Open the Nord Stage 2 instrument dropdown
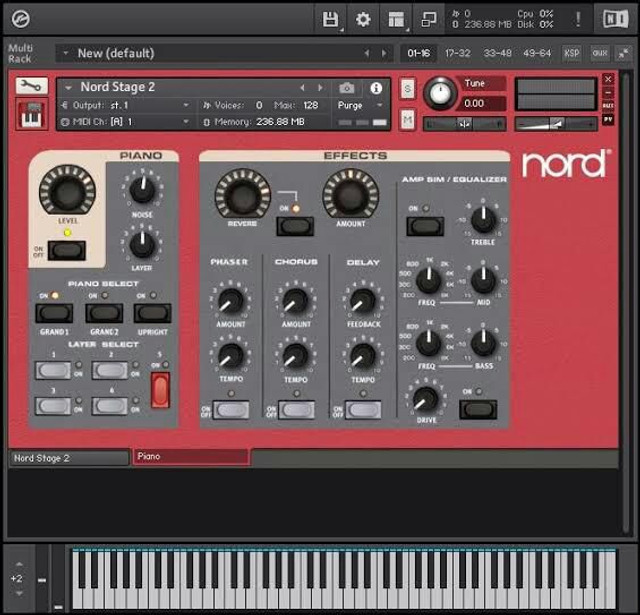 68,87
